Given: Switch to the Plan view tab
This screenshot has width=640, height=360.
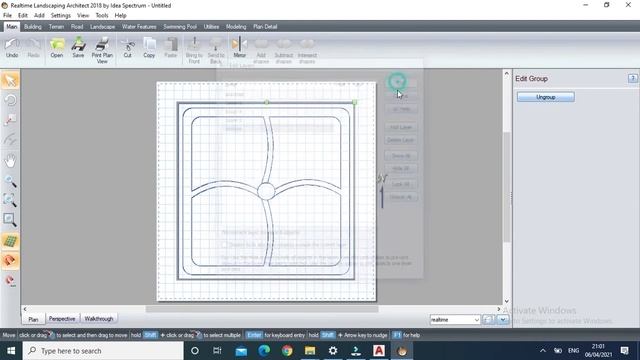Looking at the screenshot, I should click(33, 319).
